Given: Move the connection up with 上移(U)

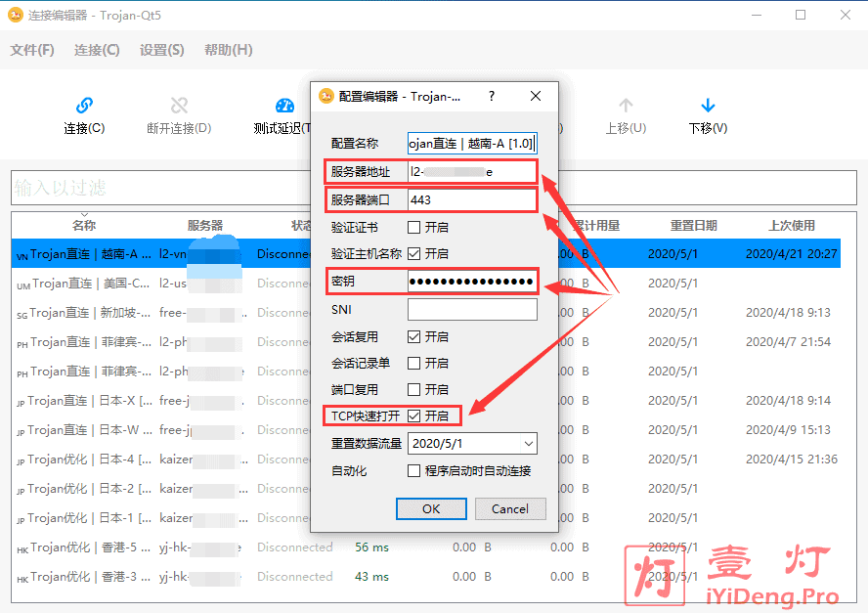Looking at the screenshot, I should (626, 116).
